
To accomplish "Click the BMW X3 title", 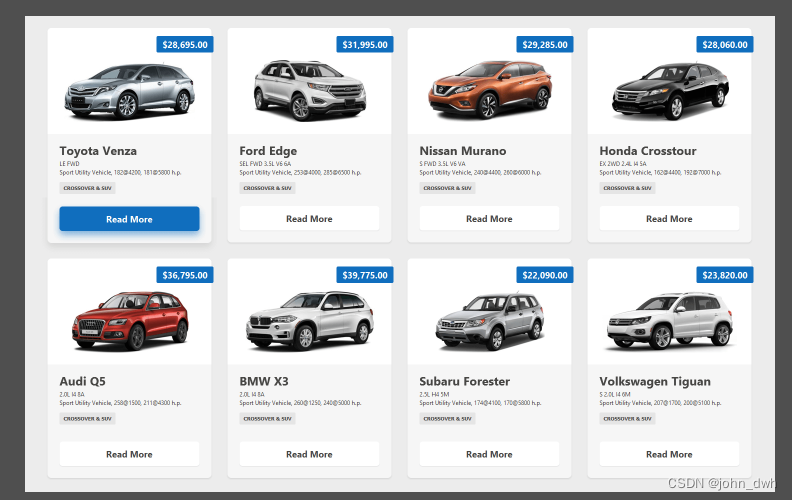I will coord(264,381).
